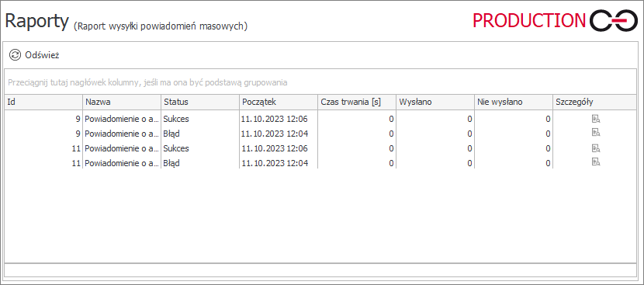Select Id cell 9 in Błąd row
644x285 pixels.
(x=43, y=134)
